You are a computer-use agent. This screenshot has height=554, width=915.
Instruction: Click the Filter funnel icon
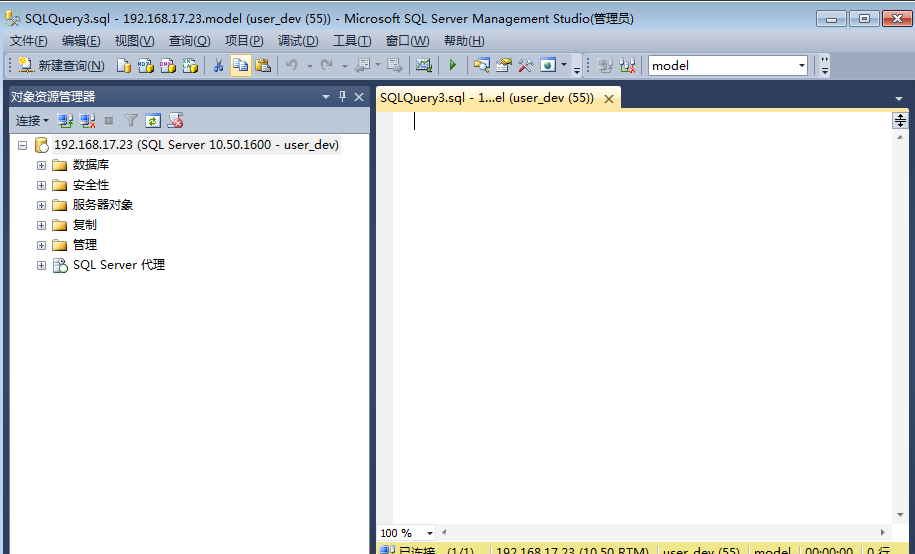(x=131, y=121)
